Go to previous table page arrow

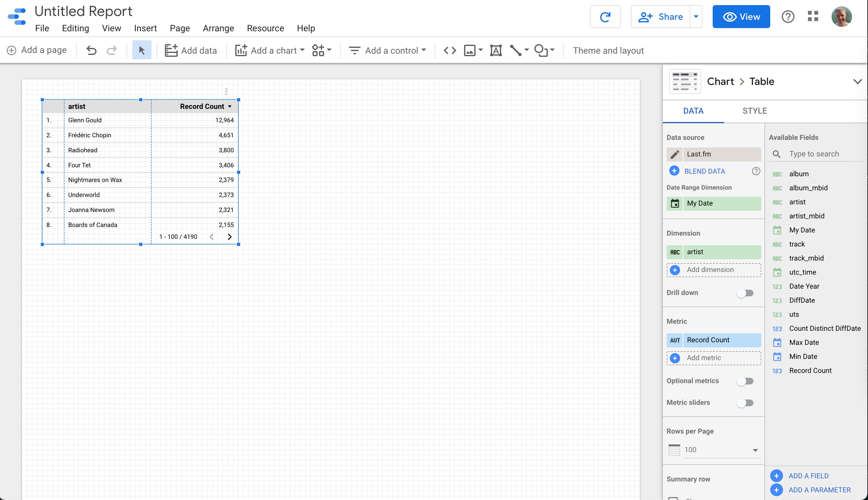tap(211, 237)
